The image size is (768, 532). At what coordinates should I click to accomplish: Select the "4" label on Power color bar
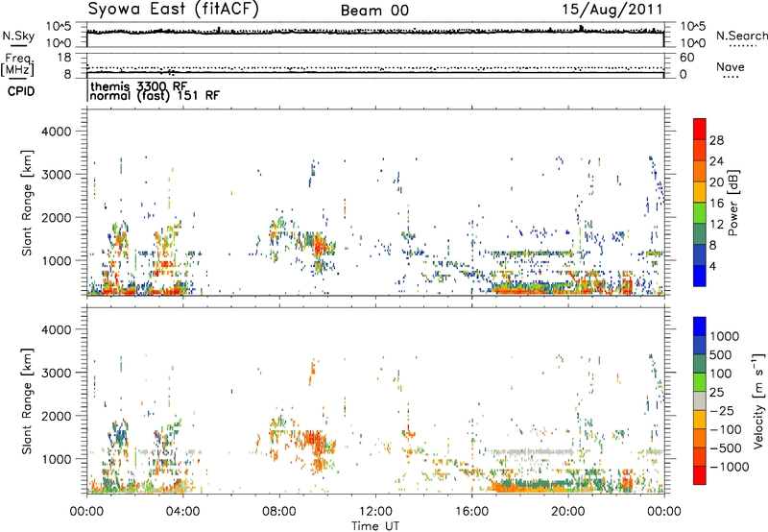click(x=713, y=266)
